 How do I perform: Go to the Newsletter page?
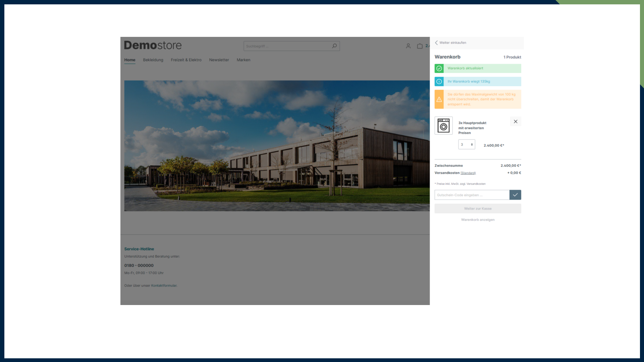(219, 60)
